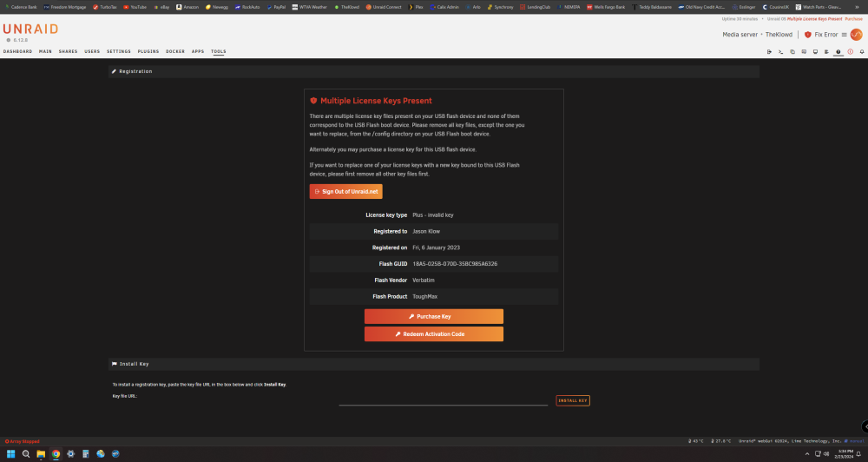Viewport: 868px width, 462px height.
Task: Click the red shield icon beside Fix Error
Action: [x=807, y=35]
